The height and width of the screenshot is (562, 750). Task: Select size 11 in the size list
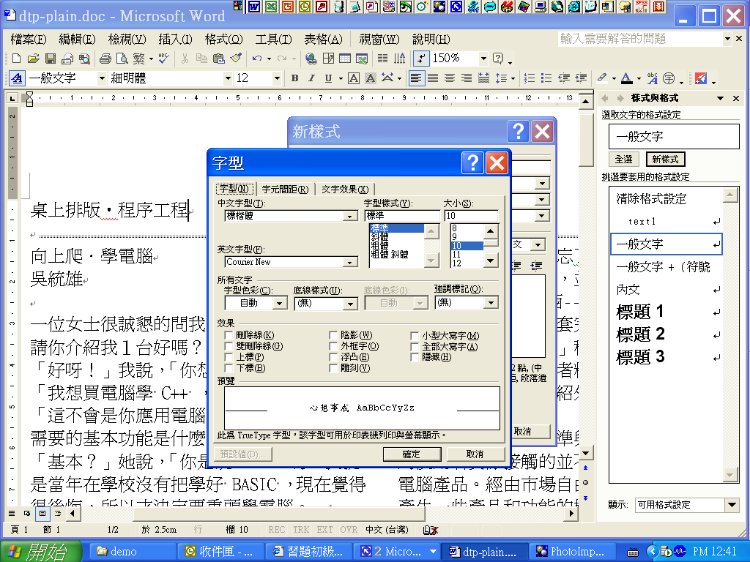point(466,255)
